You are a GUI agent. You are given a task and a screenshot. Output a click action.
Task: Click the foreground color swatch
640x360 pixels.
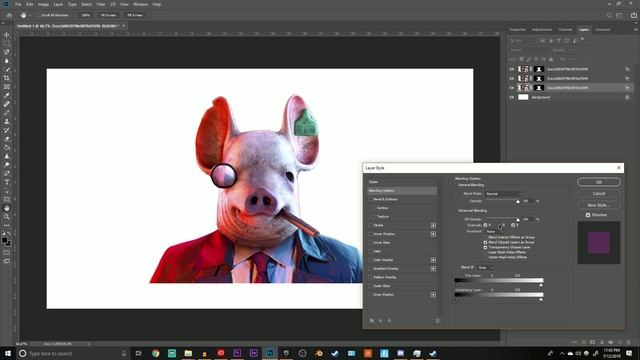pyautogui.click(x=4, y=240)
